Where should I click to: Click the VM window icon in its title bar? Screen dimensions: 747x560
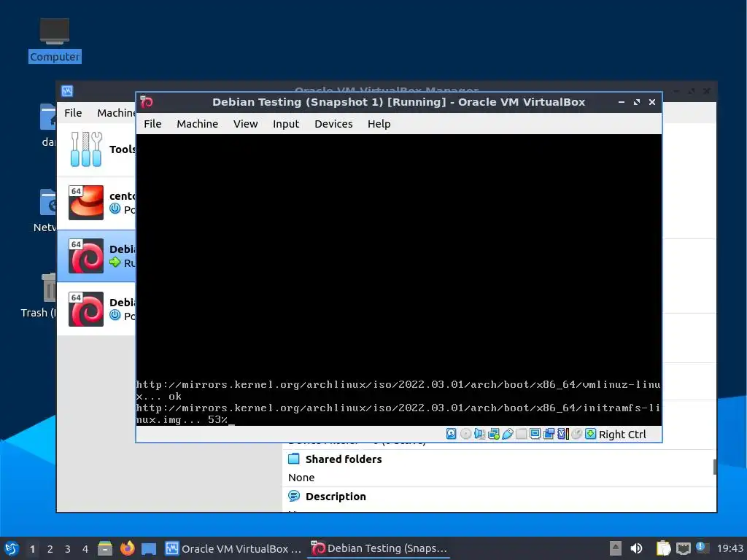[x=147, y=102]
